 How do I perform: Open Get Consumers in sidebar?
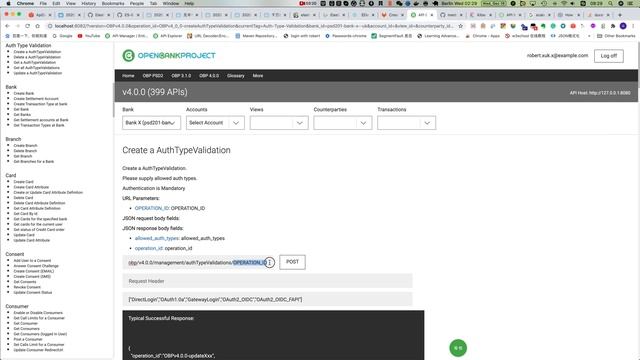[27, 329]
